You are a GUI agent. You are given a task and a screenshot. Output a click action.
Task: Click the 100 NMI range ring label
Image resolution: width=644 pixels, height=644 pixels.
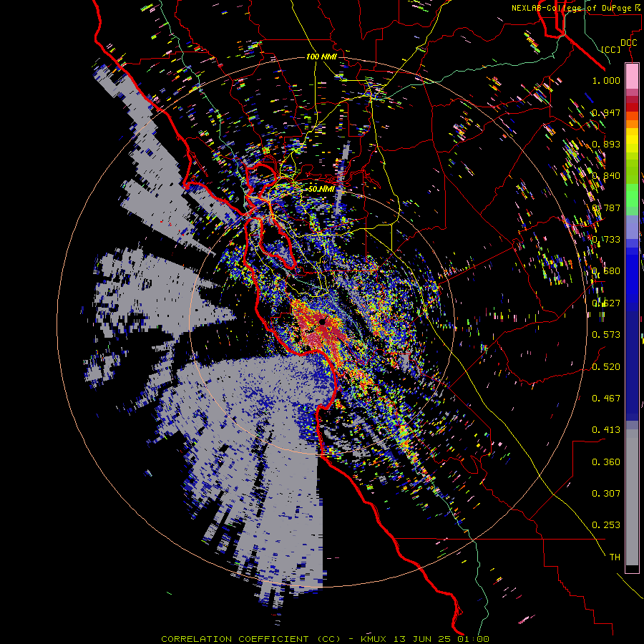tap(321, 57)
